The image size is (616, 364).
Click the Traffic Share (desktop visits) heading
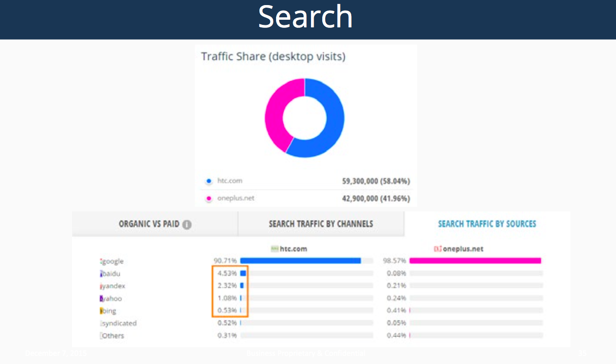[x=273, y=56]
